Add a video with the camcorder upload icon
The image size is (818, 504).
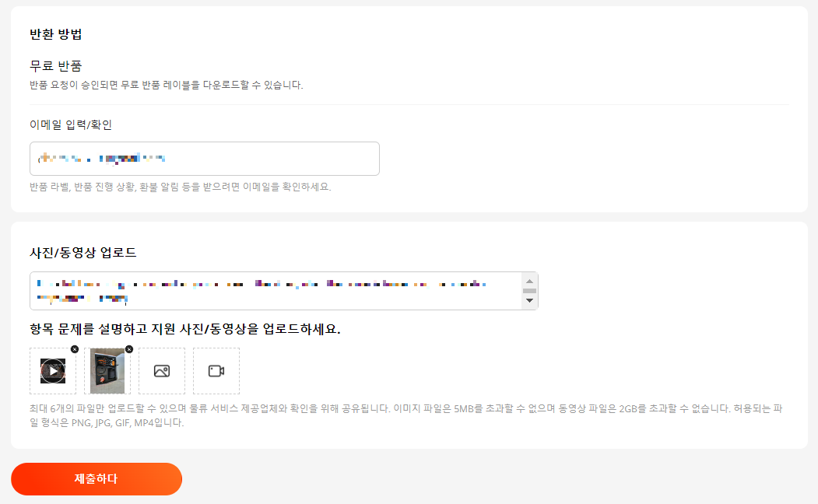216,371
